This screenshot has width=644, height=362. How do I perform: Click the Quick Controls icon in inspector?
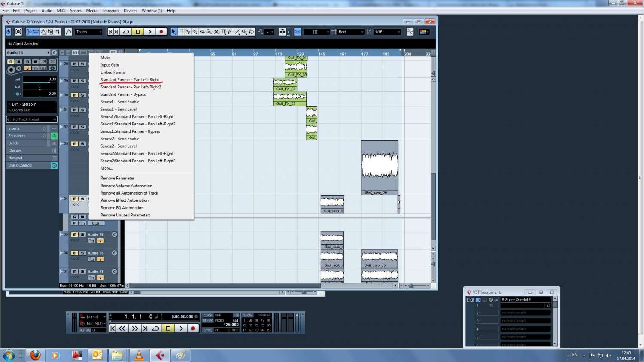[x=54, y=165]
